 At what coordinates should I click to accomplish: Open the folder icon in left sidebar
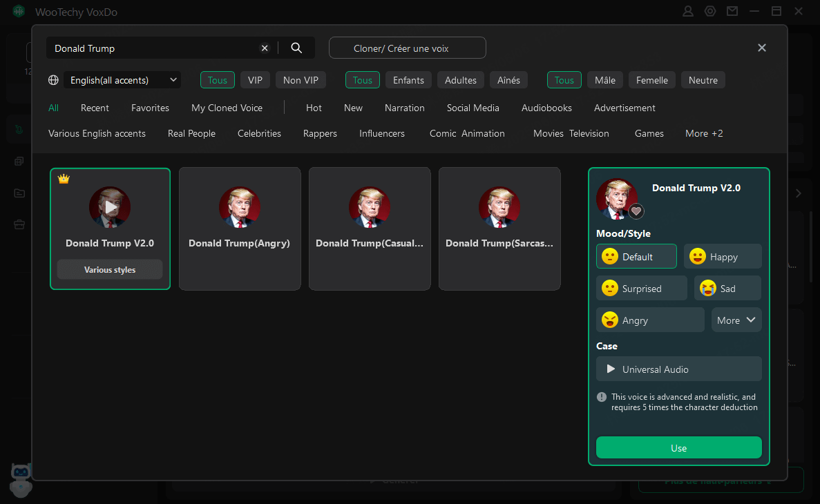click(x=19, y=193)
